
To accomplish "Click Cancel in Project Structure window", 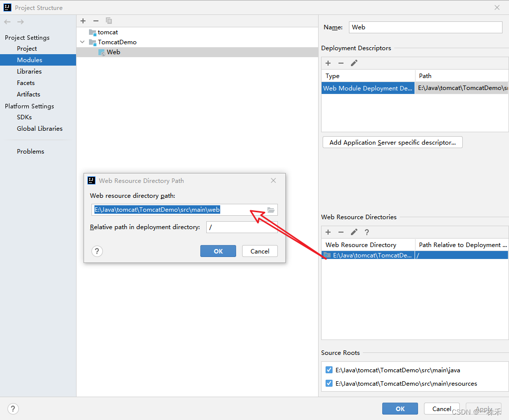I will click(x=442, y=409).
